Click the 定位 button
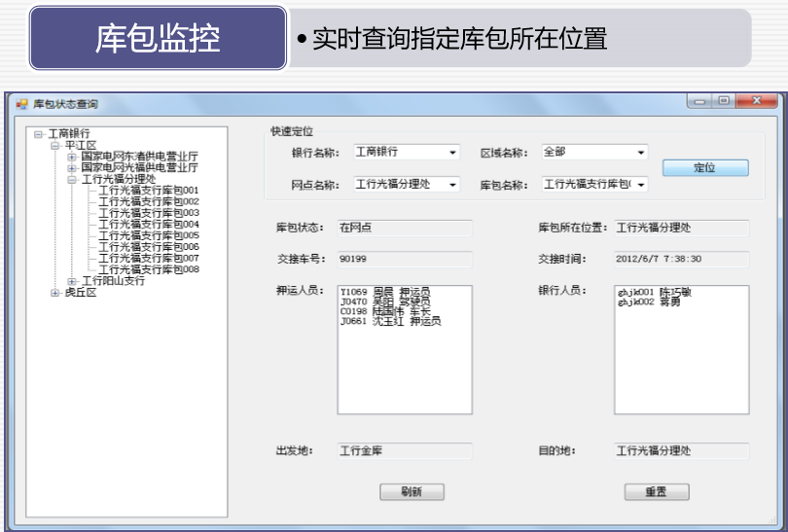 705,168
